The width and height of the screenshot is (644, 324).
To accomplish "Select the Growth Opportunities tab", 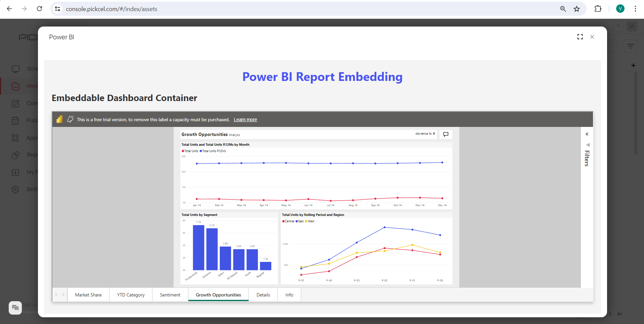I will tap(218, 295).
